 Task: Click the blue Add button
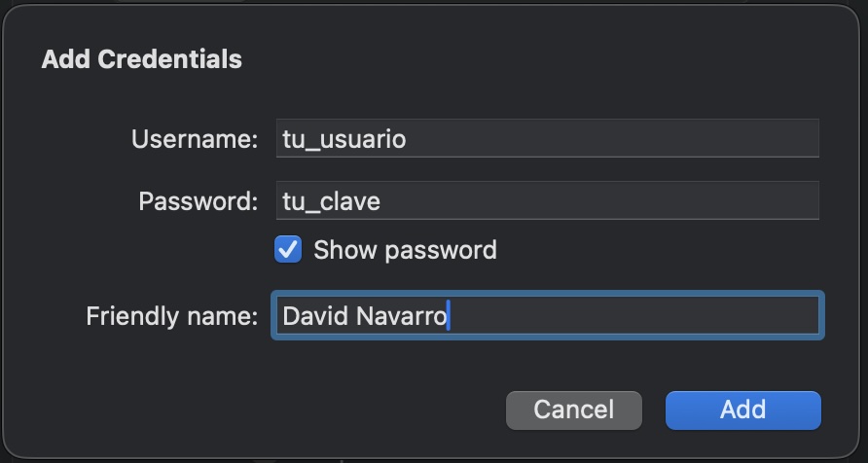click(x=742, y=410)
